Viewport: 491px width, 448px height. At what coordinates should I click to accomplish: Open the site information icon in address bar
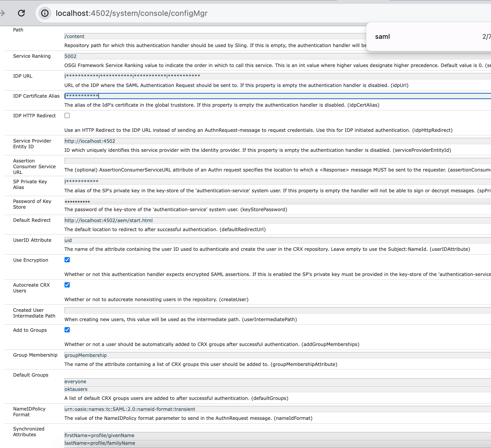point(45,13)
